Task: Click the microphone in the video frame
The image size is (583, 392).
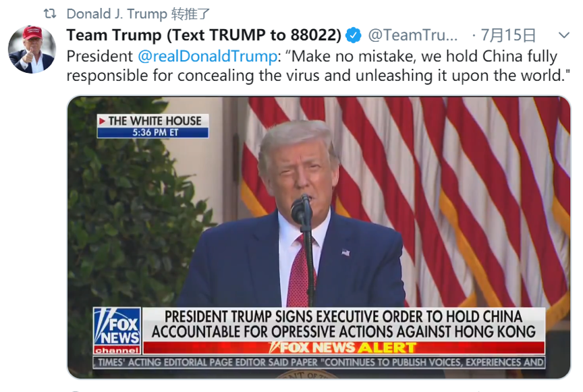Action: [x=302, y=209]
